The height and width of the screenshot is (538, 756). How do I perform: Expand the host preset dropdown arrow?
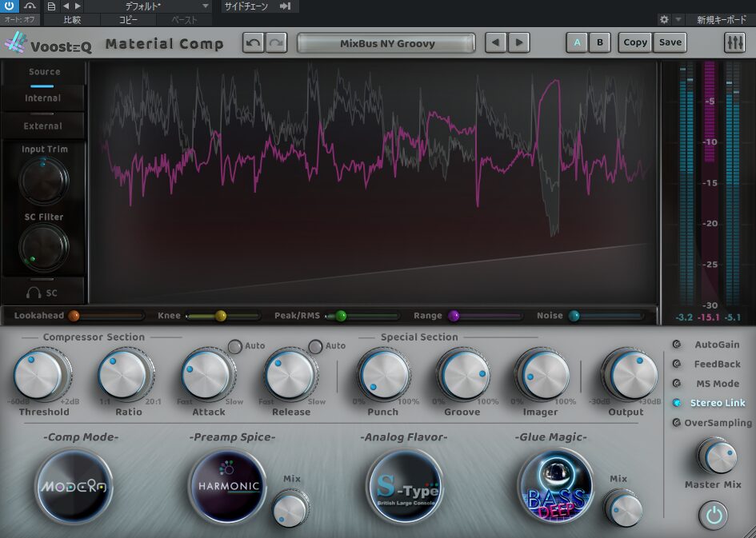[x=206, y=6]
